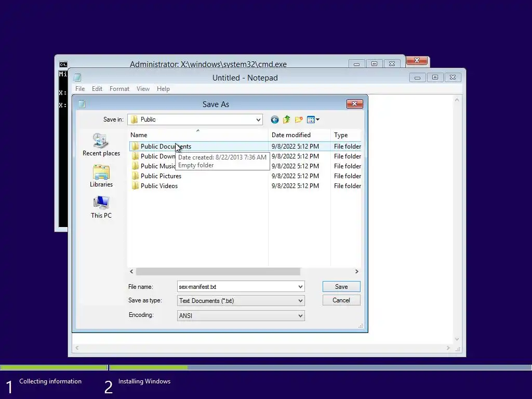Open Libraries in the places bar

101,176
